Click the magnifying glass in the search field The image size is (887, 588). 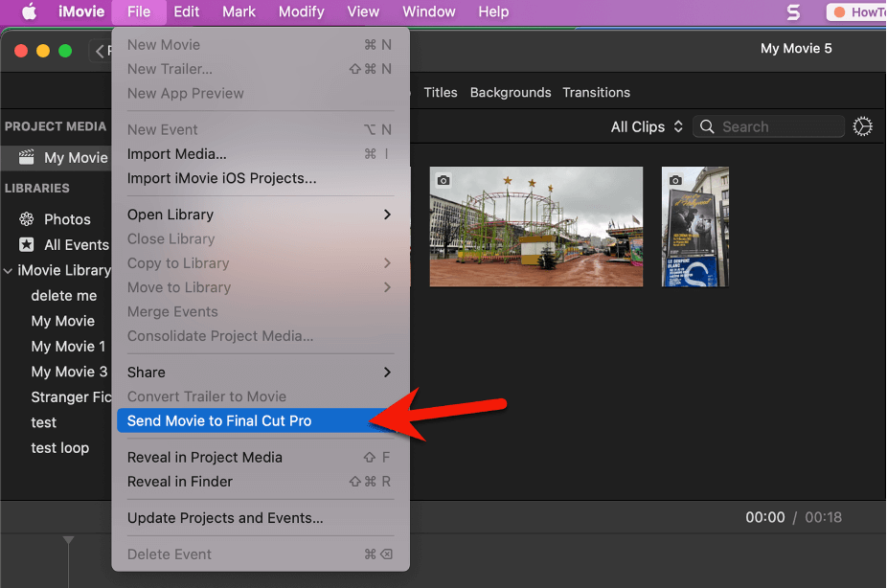707,126
